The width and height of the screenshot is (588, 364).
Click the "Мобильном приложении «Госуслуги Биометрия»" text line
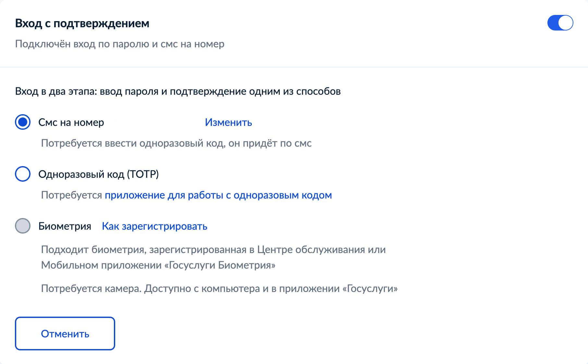click(x=158, y=265)
